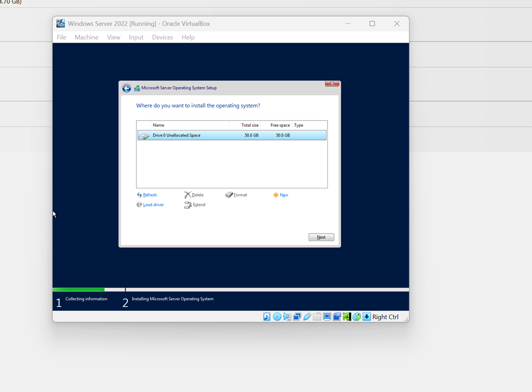The width and height of the screenshot is (532, 392).
Task: Minimize the VirtualBox window
Action: click(x=348, y=23)
